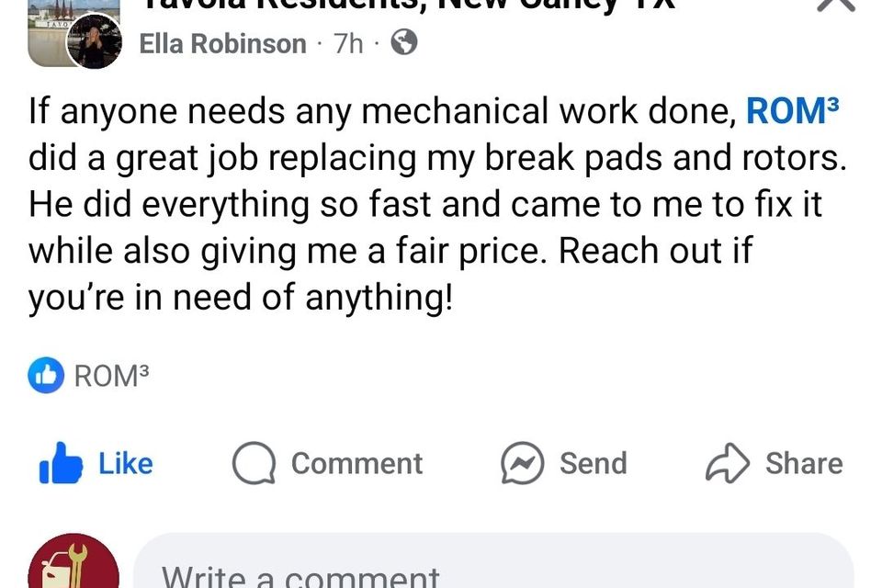Open the bold blue ROM³ mention in post
This screenshot has width=882, height=588.
click(x=793, y=112)
